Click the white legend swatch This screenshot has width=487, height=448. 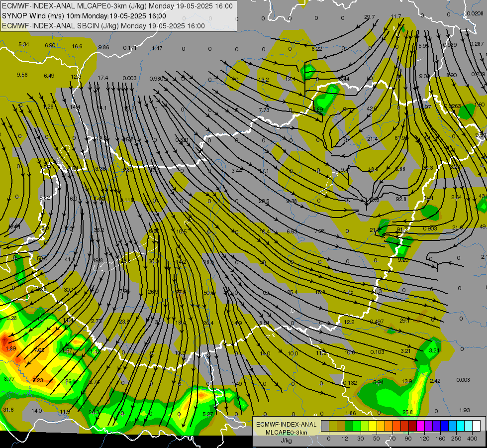[477, 426]
